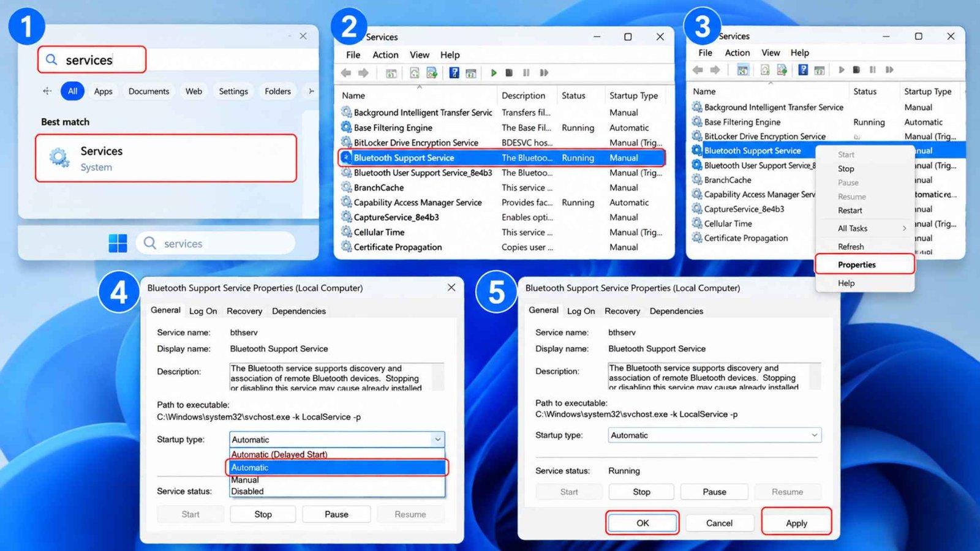Select Cellular Time in Services window with context menu
The image size is (980, 551).
[x=728, y=223]
